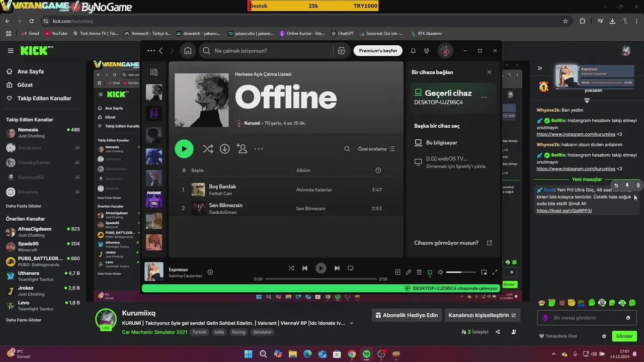Focus Bir mesaj gönderin chat input
644x362 pixels.
point(586,318)
